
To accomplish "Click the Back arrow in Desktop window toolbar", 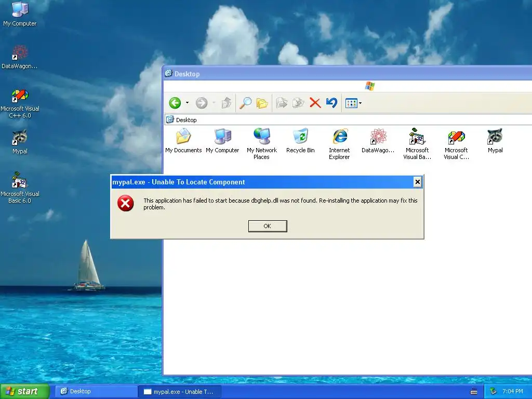I will (x=175, y=103).
